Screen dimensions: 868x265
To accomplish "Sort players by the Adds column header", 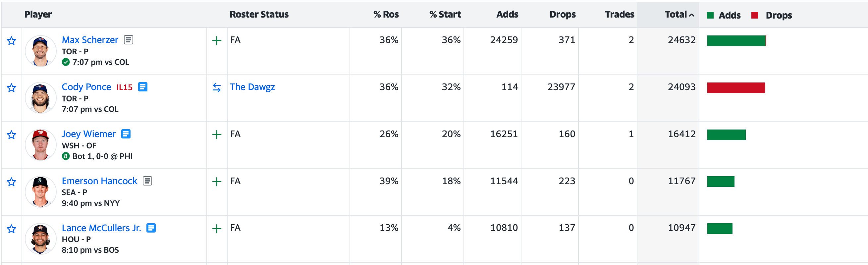I will point(507,15).
